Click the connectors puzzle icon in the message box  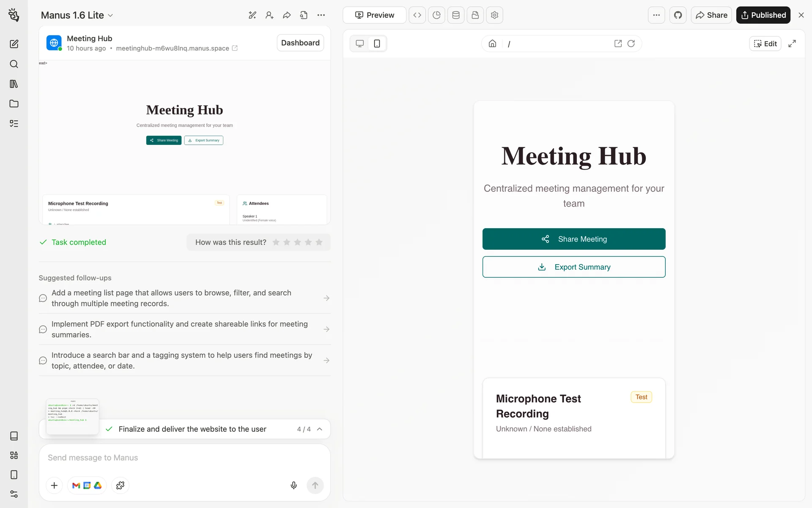[120, 485]
